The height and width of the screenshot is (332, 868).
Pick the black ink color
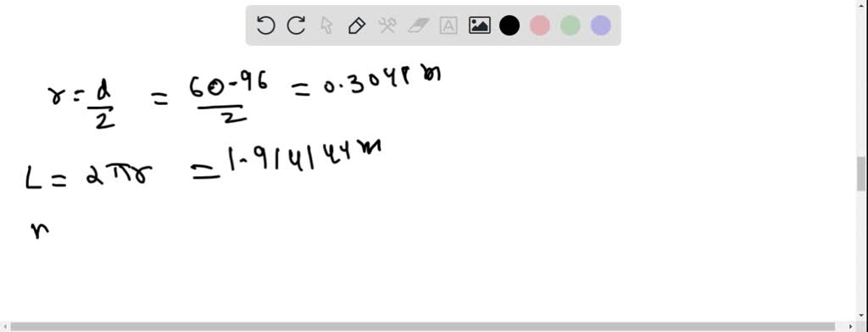click(509, 25)
